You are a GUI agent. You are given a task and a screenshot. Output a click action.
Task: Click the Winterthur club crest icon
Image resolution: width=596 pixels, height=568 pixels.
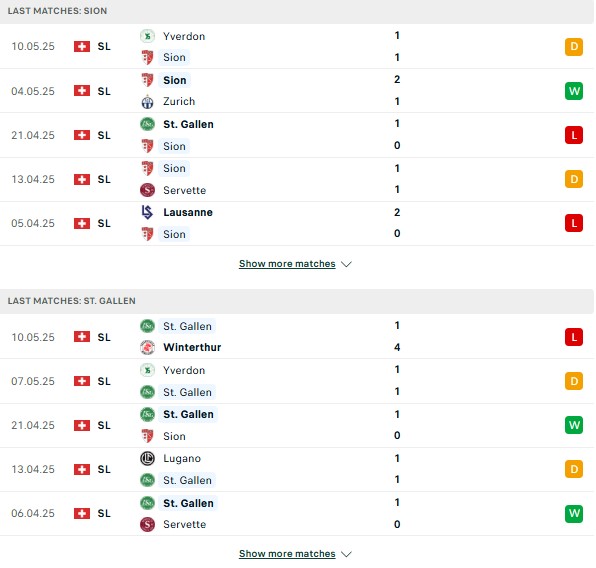(x=147, y=347)
